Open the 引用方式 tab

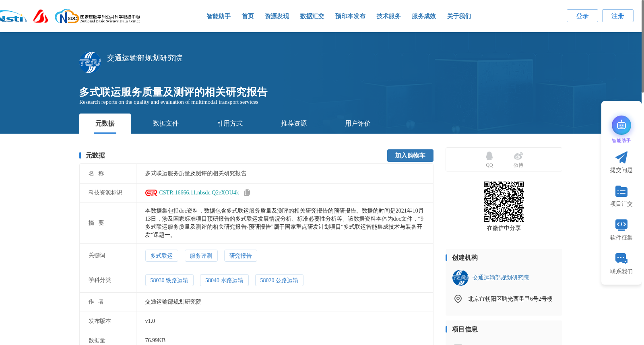click(230, 124)
